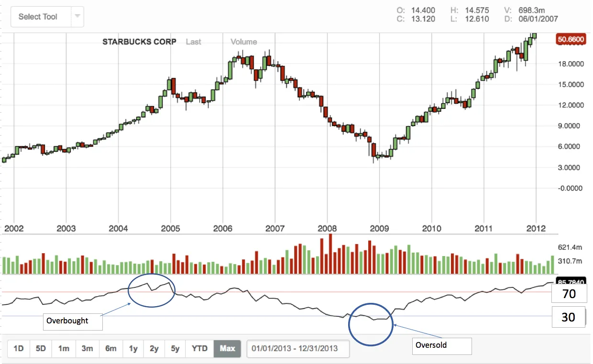The width and height of the screenshot is (593, 364).
Task: Toggle the Volume series legend label
Action: click(x=243, y=42)
